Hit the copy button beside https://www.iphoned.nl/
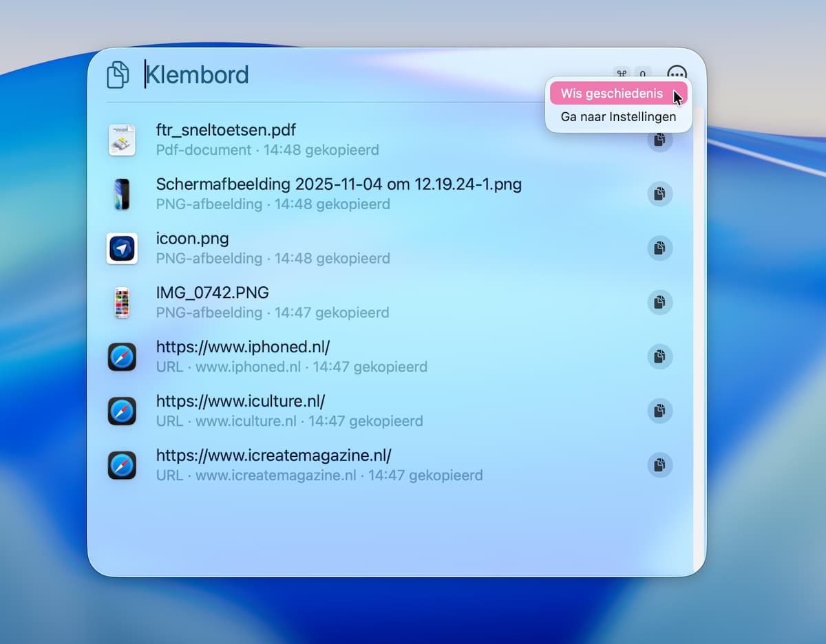 659,356
